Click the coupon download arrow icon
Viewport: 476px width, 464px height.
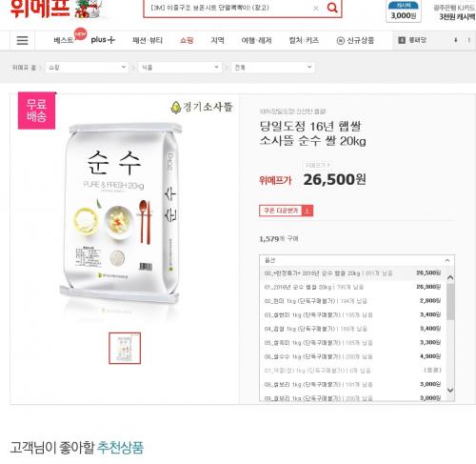pyautogui.click(x=307, y=211)
